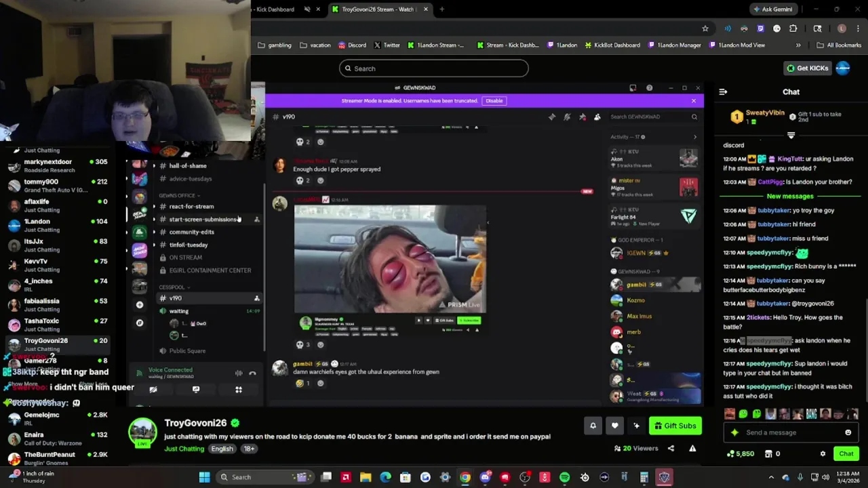Share your screen in Discord voice panel
The width and height of the screenshot is (868, 488).
196,389
